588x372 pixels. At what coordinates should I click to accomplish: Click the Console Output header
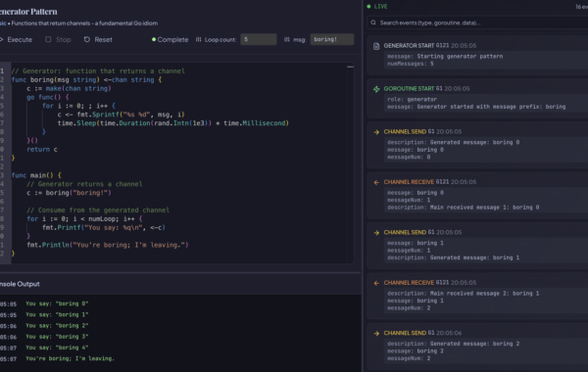point(20,284)
